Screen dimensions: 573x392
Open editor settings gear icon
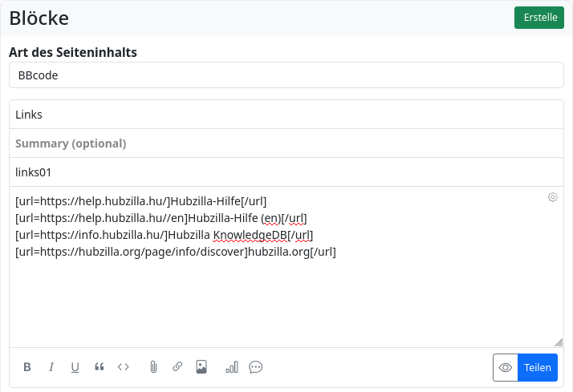point(553,197)
